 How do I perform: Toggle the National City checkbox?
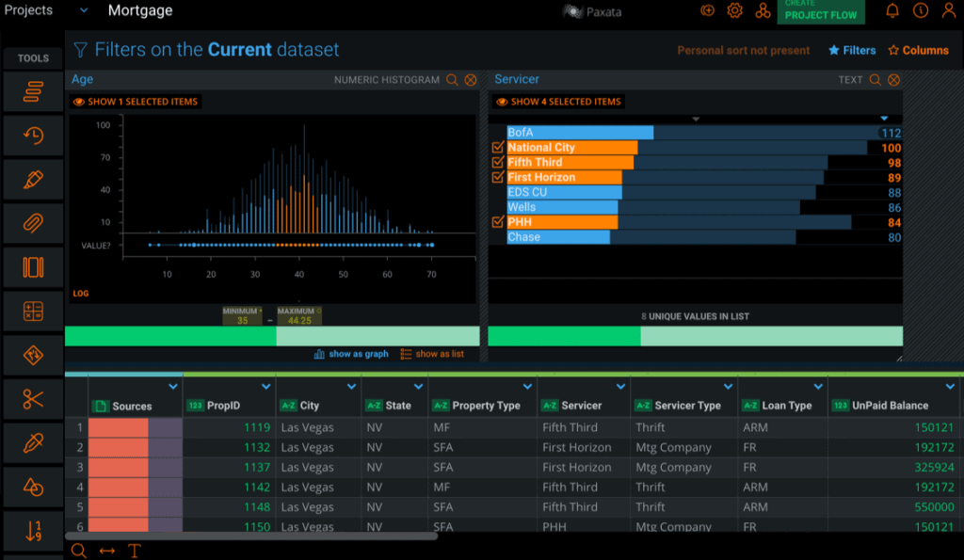[x=498, y=147]
